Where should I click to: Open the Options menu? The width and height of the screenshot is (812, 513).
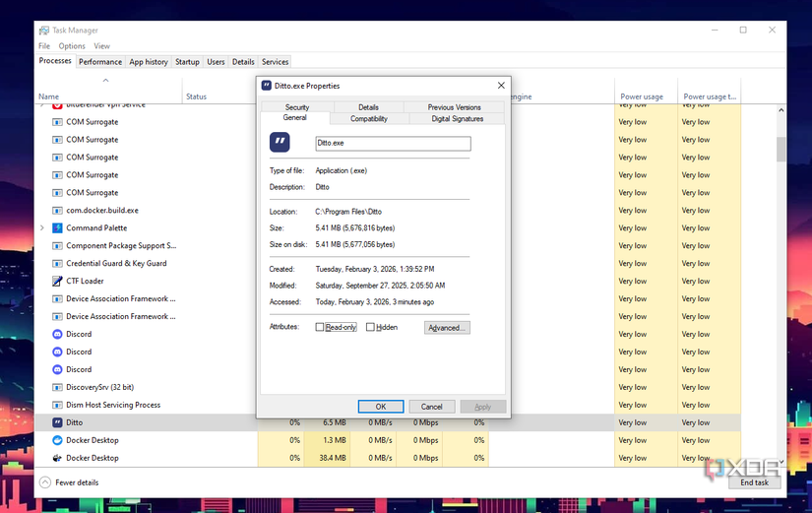pyautogui.click(x=72, y=46)
